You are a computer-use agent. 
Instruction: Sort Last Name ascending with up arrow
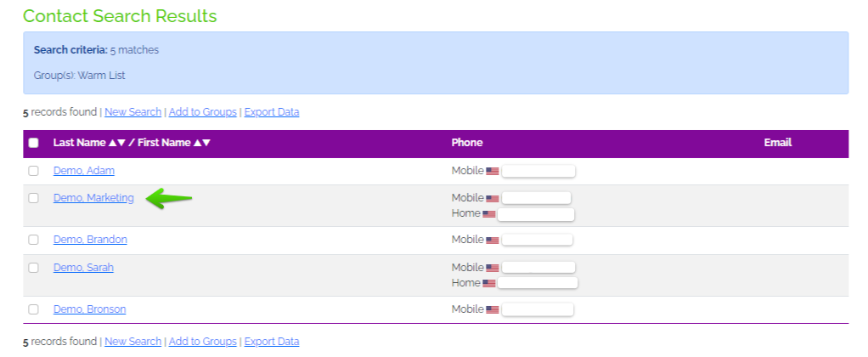click(112, 143)
